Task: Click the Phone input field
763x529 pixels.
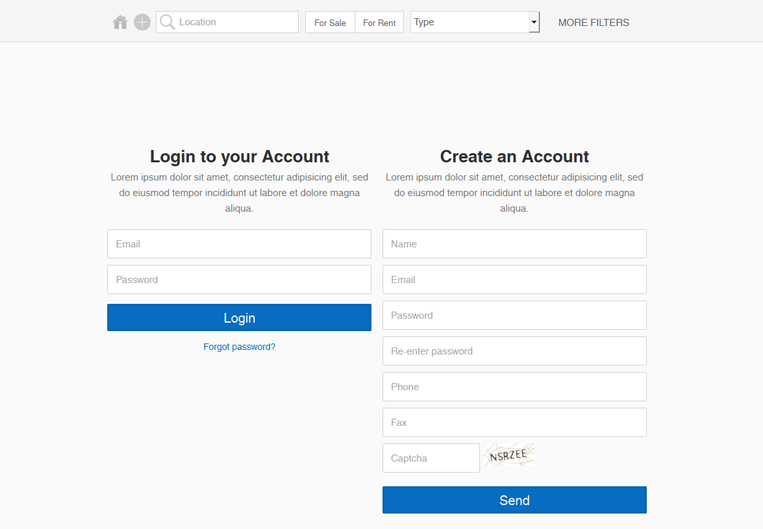Action: click(x=514, y=387)
